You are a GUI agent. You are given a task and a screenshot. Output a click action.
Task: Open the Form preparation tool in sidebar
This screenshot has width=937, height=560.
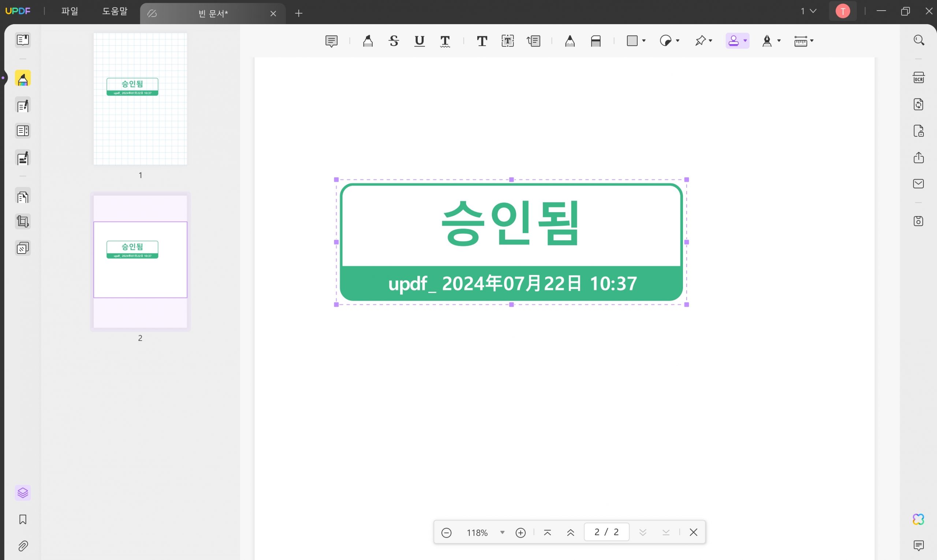coord(23,131)
